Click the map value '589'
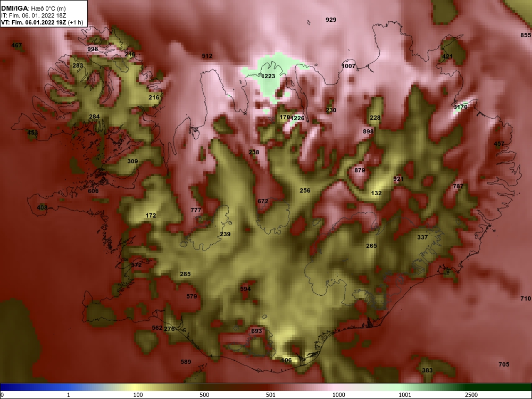The image size is (532, 399). [x=186, y=362]
